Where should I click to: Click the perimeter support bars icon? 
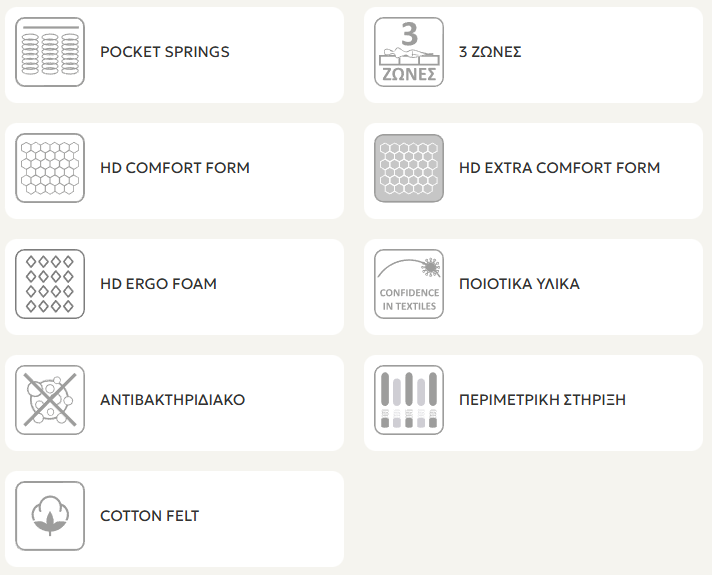coord(409,400)
